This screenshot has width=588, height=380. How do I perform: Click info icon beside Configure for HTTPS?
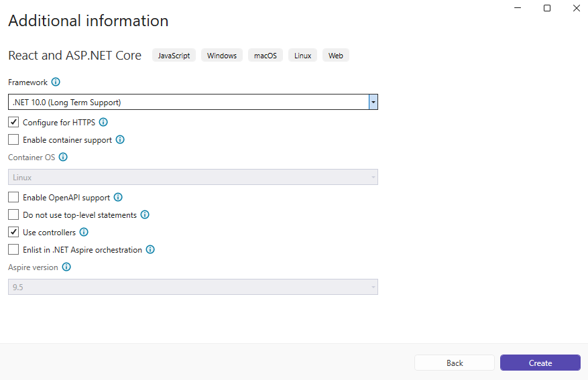tap(103, 123)
